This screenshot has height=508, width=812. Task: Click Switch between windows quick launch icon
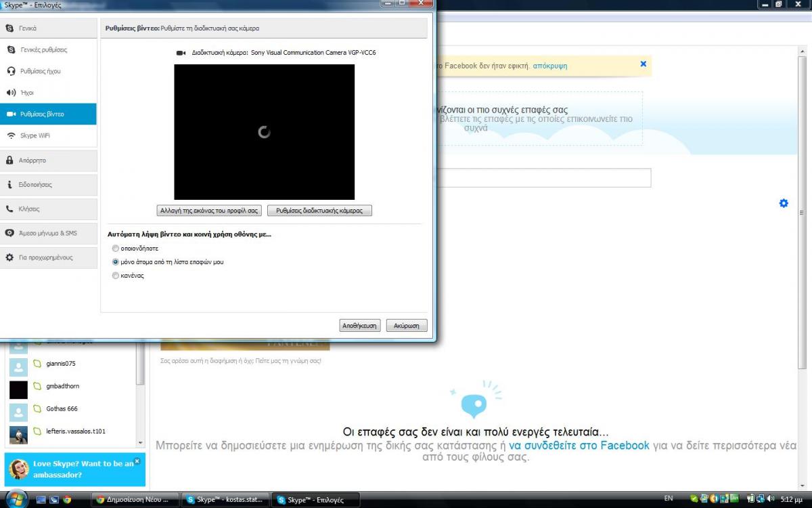54,500
